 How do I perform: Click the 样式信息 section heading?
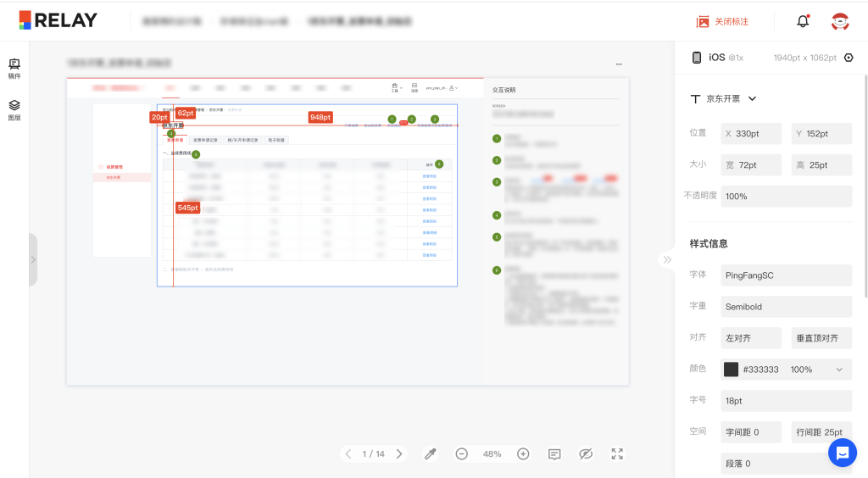[709, 243]
